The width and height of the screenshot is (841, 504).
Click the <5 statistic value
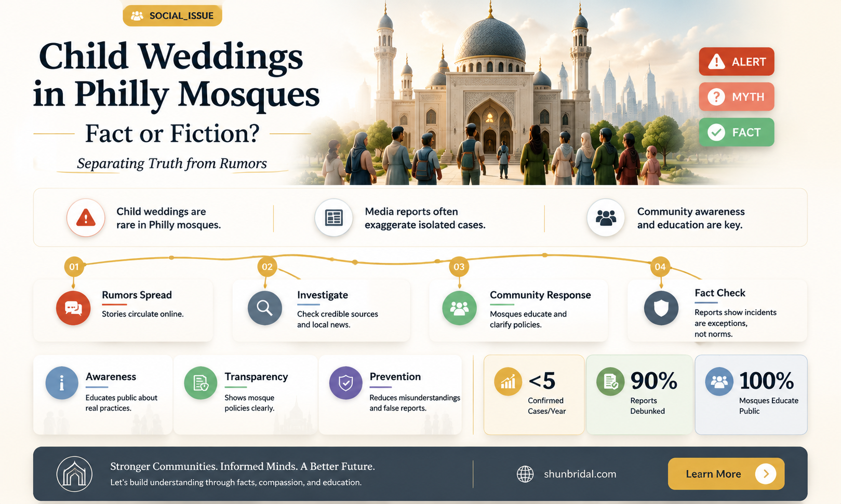tap(542, 381)
